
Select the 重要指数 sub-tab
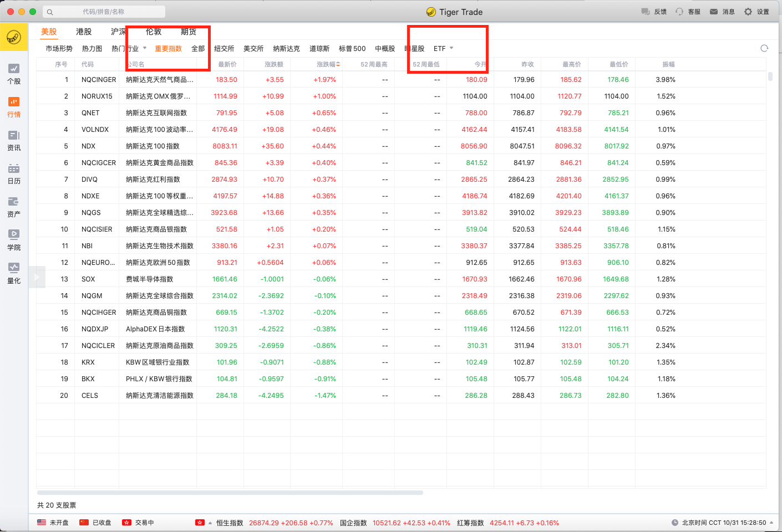(x=169, y=49)
